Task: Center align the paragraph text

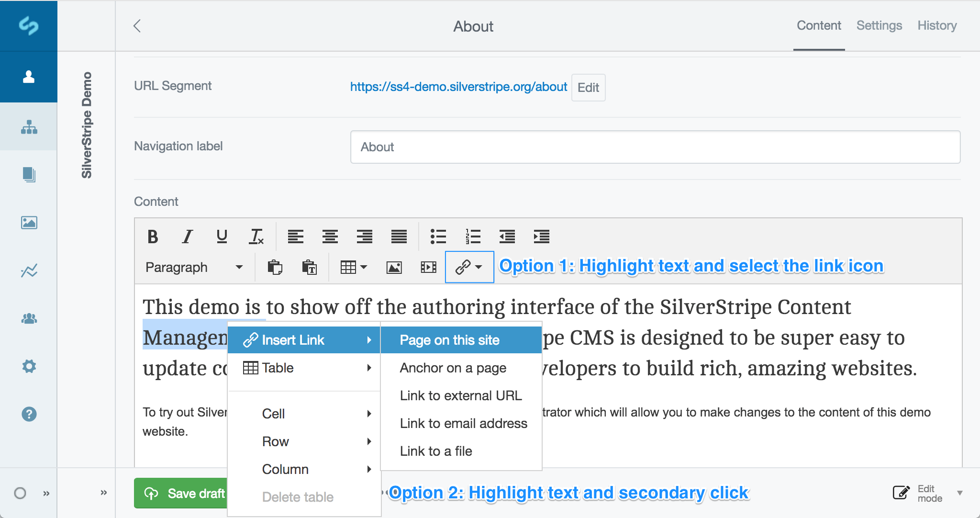Action: (330, 236)
